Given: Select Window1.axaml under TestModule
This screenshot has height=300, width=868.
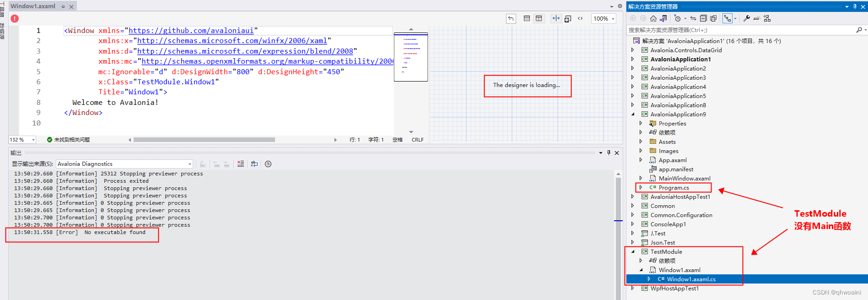Looking at the screenshot, I should click(x=679, y=270).
